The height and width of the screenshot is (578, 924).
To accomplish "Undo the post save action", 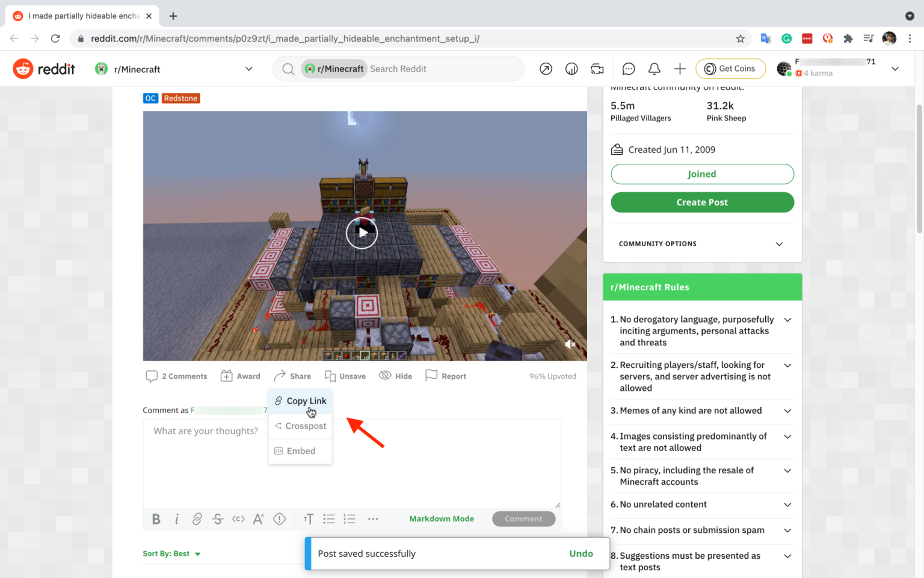I will point(581,553).
